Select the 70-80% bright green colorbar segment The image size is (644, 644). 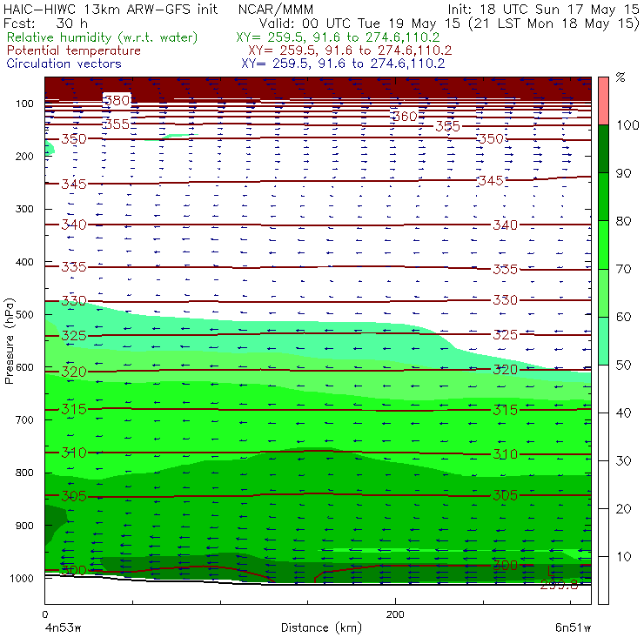(603, 245)
